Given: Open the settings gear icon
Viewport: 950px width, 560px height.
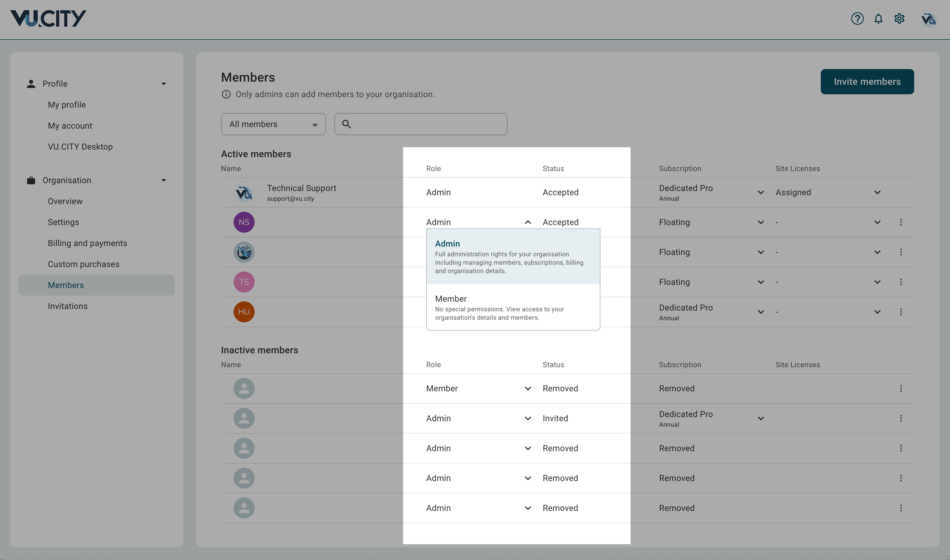Looking at the screenshot, I should click(899, 19).
